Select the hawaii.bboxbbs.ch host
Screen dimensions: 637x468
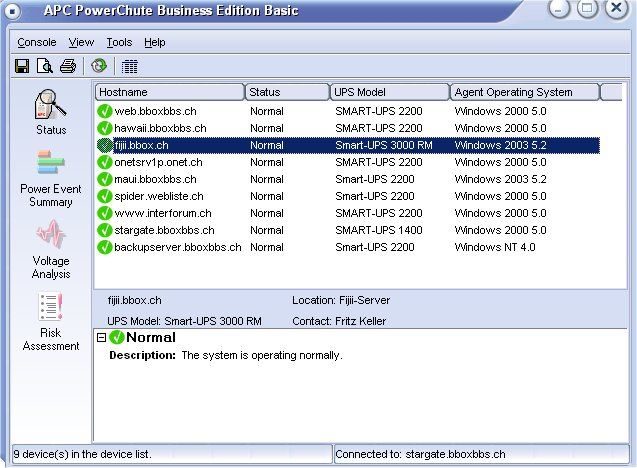tap(160, 128)
